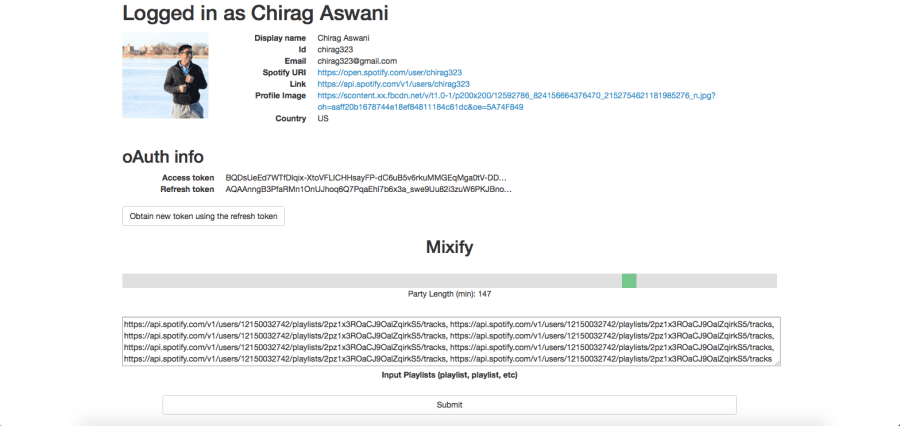
Task: Click inside the playlists input textarea
Action: click(451, 341)
